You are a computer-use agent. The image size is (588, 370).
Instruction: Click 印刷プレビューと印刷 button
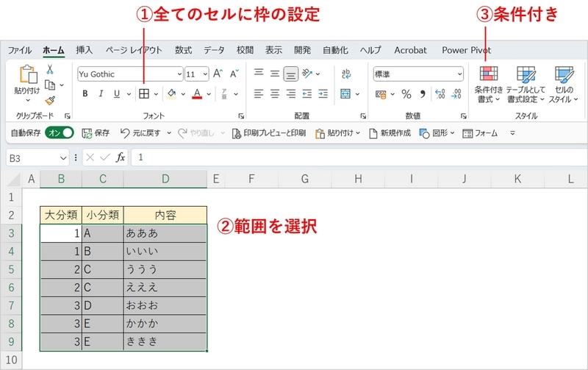point(269,133)
